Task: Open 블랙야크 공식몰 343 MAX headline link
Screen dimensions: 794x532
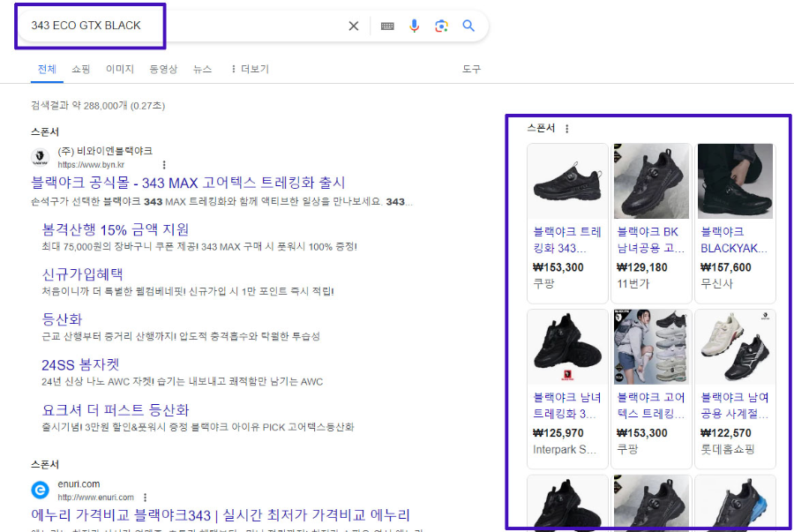Action: [x=188, y=183]
